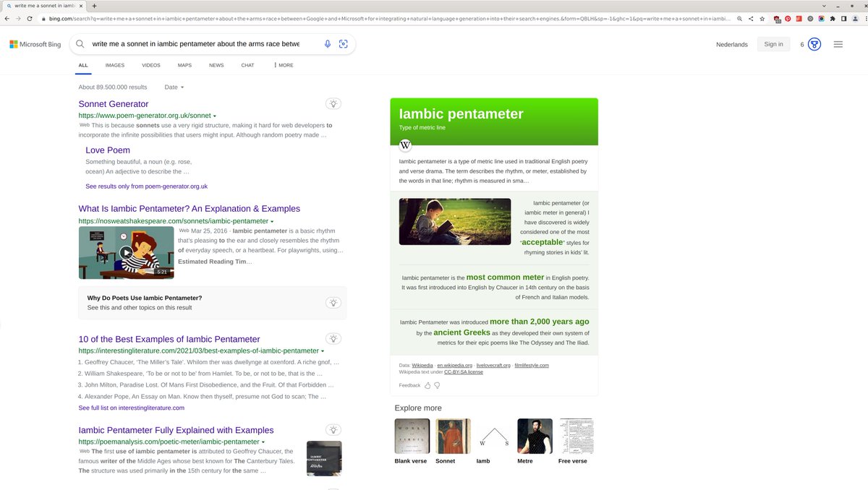Click Why Do Poets Use Iambic Pentameter

145,298
